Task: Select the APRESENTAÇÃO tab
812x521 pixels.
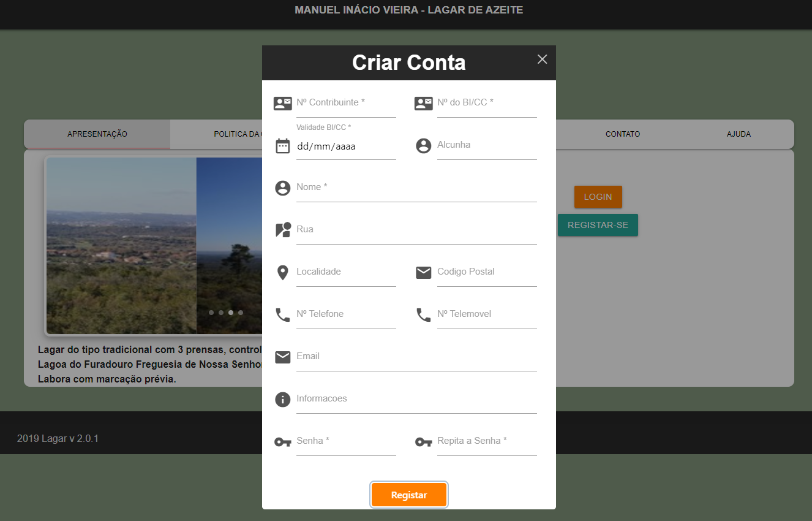Action: (97, 134)
